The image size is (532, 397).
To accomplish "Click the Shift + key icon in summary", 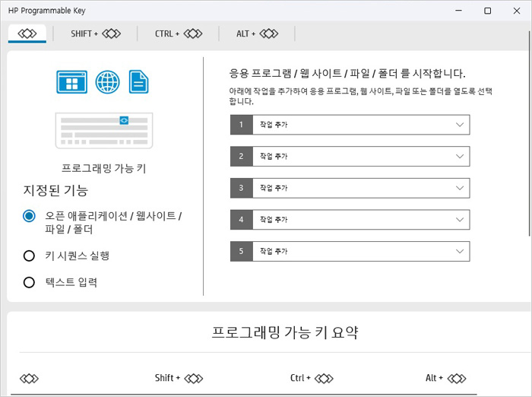I will (x=179, y=378).
